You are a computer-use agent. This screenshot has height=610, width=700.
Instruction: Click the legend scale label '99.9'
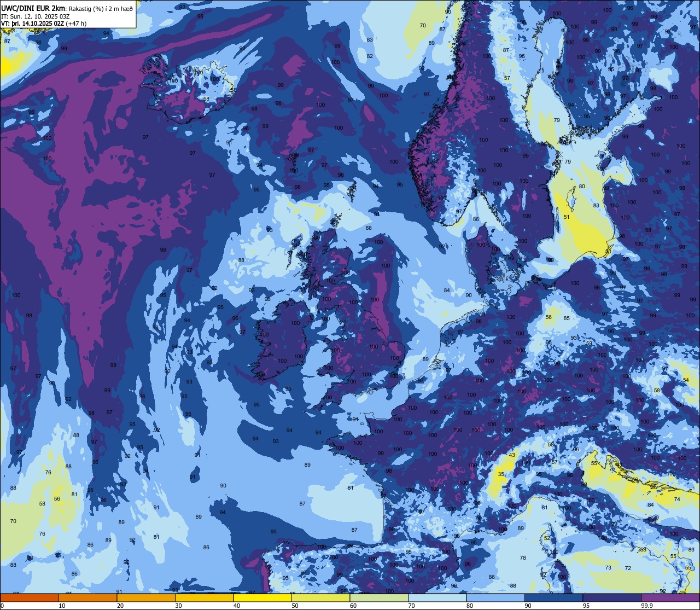pyautogui.click(x=647, y=606)
